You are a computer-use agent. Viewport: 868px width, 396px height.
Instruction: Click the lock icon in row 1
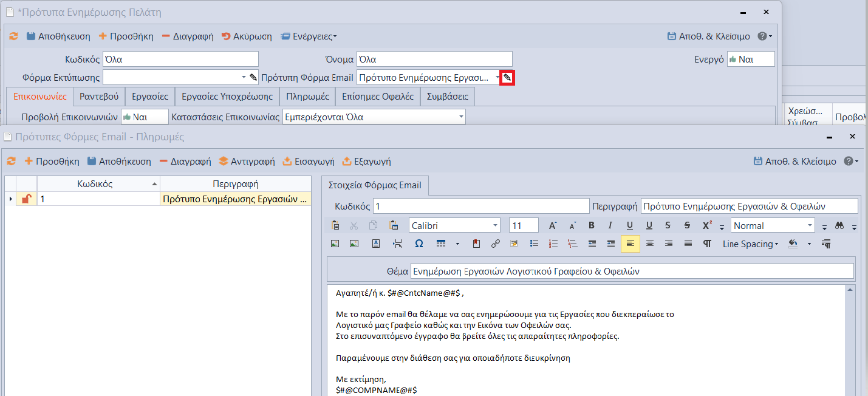point(26,199)
